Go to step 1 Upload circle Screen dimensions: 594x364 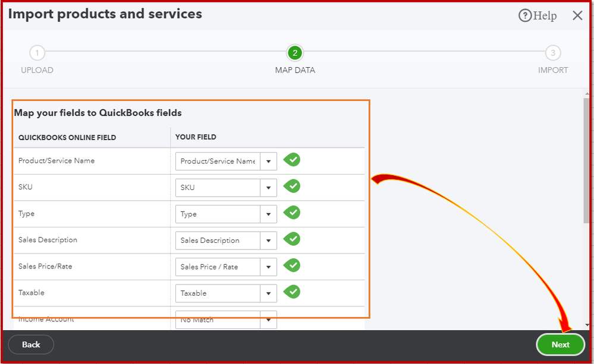(x=37, y=53)
